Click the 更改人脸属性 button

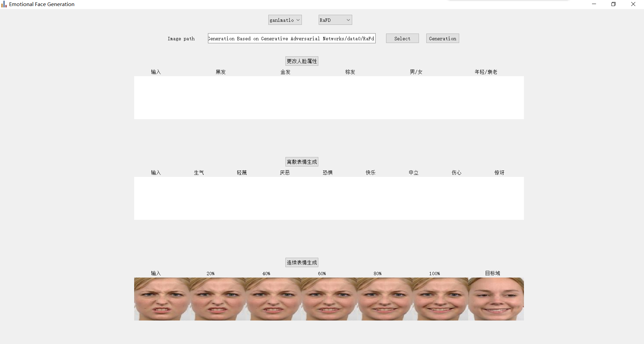pos(301,61)
